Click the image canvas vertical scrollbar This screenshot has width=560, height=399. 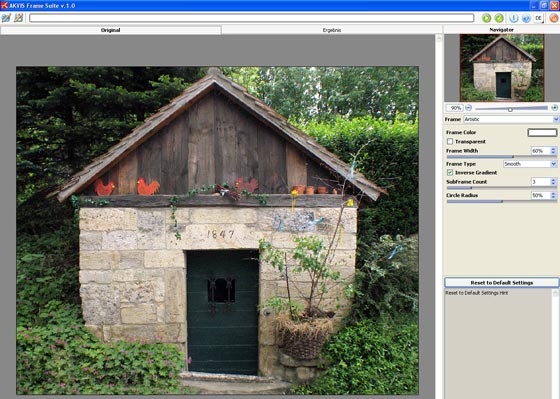(x=439, y=216)
